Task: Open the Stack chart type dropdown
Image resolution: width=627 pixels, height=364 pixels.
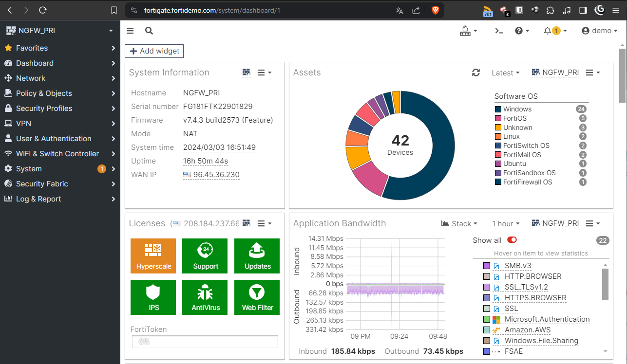Action: point(459,224)
